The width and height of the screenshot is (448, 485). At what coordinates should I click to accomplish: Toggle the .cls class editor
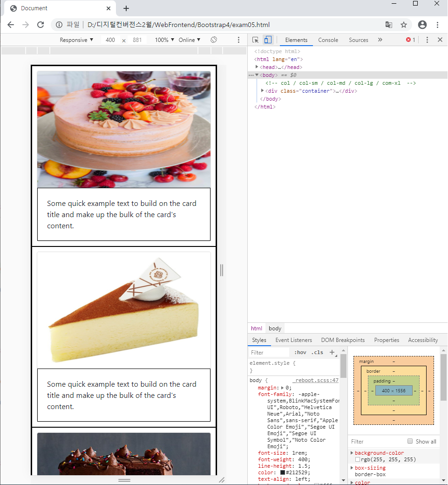coord(317,352)
